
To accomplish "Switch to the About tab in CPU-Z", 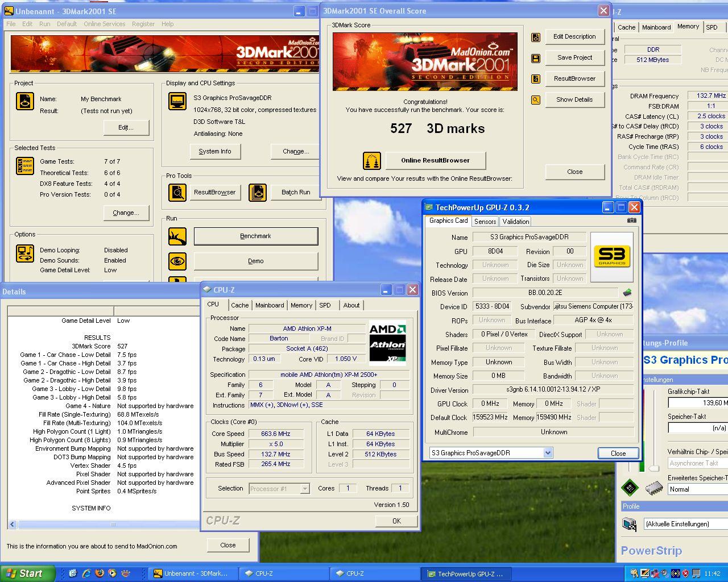I will click(x=351, y=305).
